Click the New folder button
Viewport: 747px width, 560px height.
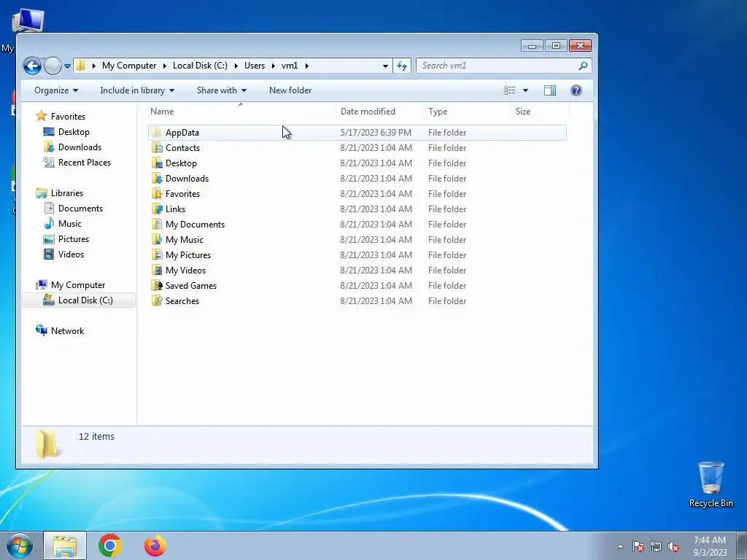pyautogui.click(x=290, y=90)
